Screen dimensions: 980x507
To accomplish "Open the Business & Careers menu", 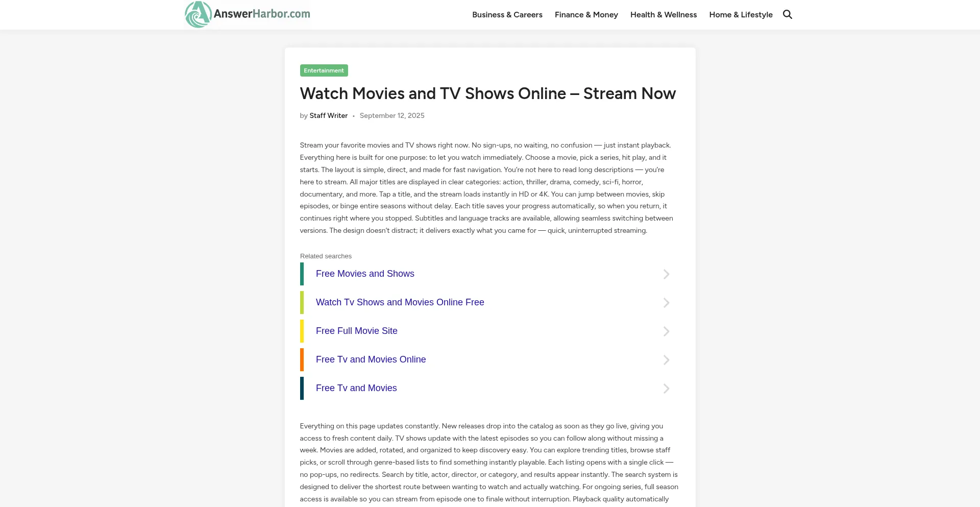I will [x=507, y=15].
